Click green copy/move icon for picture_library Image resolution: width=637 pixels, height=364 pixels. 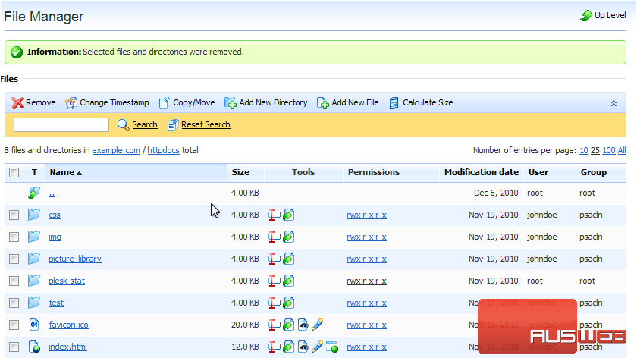288,259
